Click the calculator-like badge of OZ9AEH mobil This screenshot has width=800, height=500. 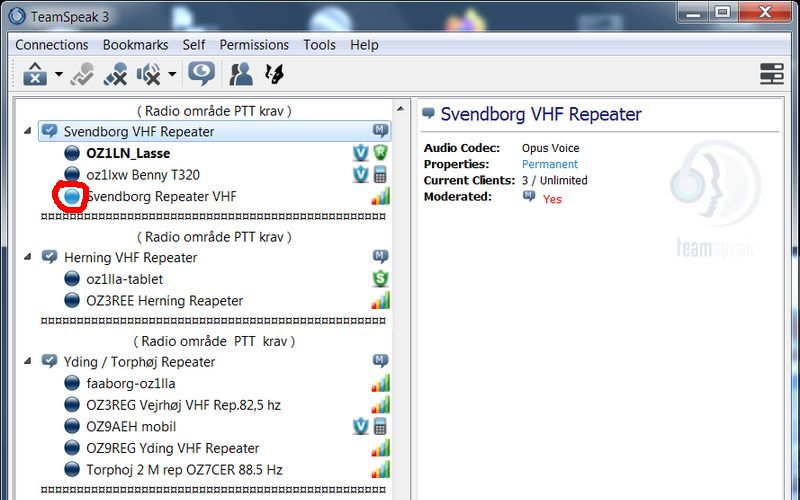click(380, 427)
